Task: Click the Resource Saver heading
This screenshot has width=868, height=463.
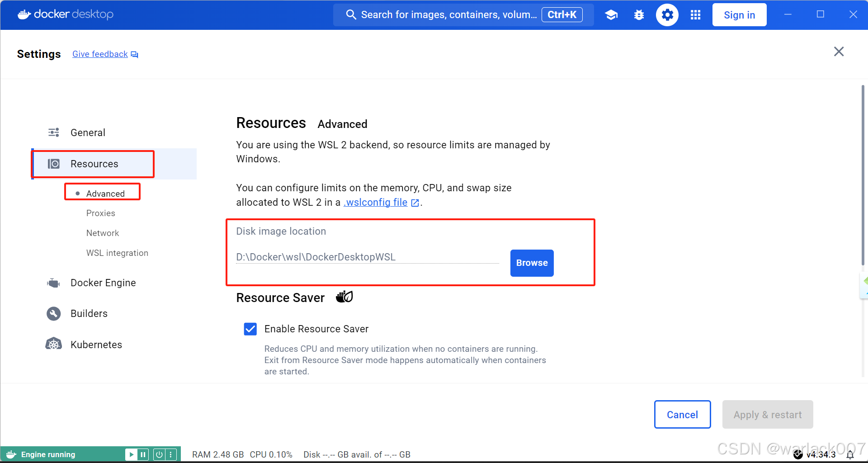Action: pyautogui.click(x=280, y=298)
